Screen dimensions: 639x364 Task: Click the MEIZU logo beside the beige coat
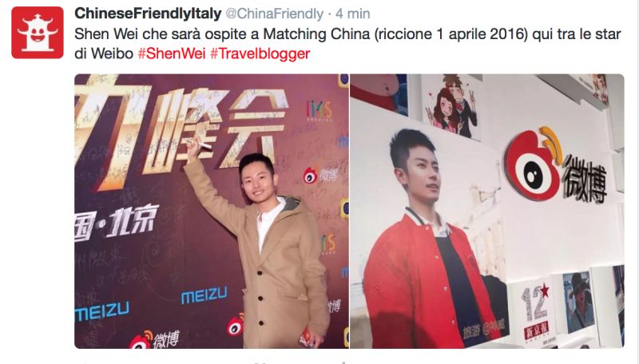coord(204,295)
